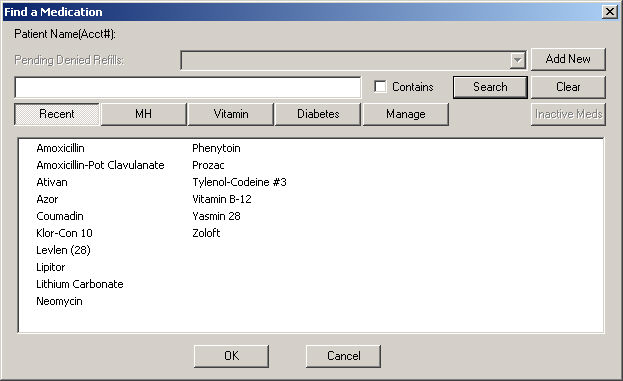Click the Search button
Screen dimensions: 623x381
[x=490, y=87]
